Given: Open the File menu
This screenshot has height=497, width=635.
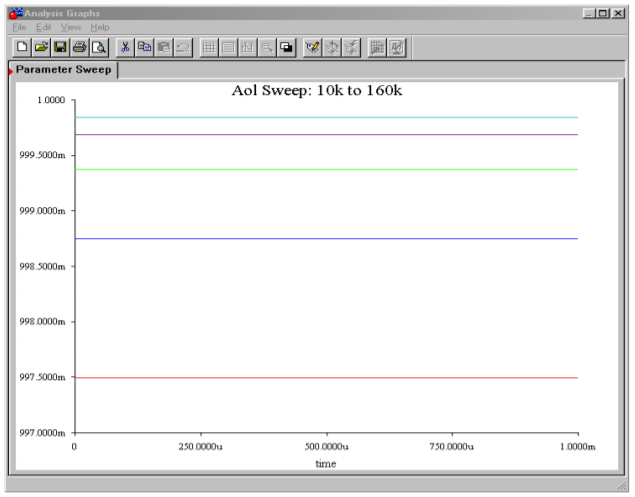Looking at the screenshot, I should [16, 27].
